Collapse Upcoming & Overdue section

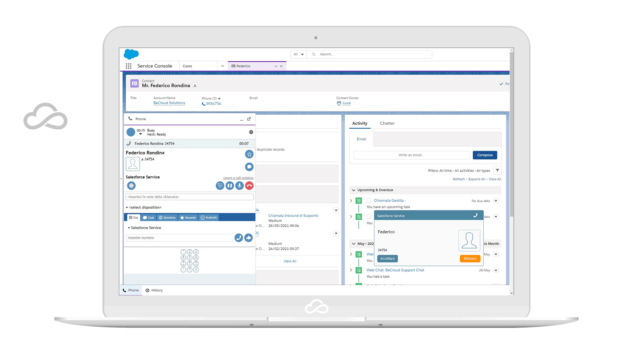coord(353,190)
